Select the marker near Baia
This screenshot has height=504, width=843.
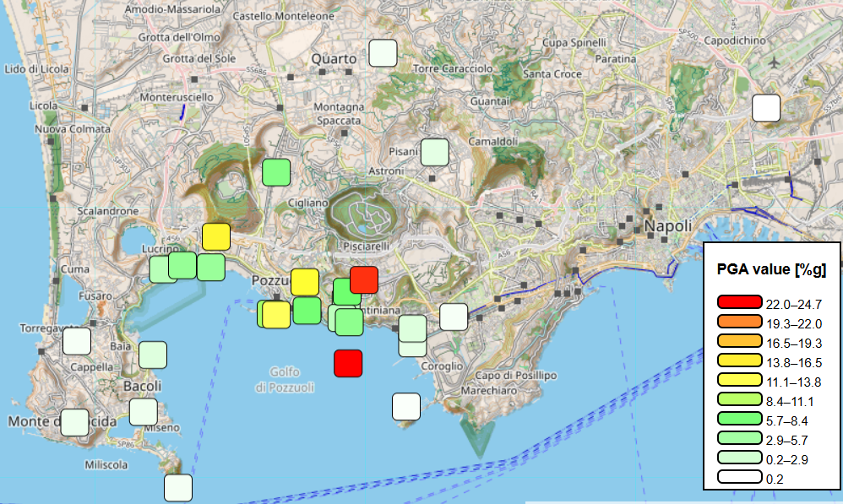tap(155, 355)
